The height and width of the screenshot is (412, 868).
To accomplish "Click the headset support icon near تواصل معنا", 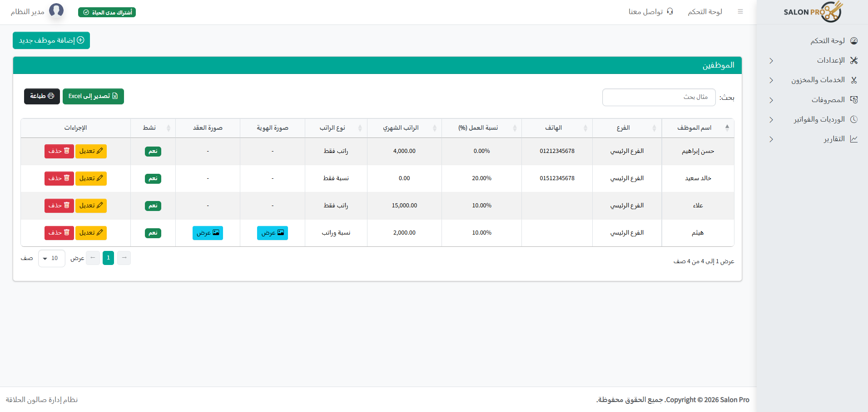I will pos(670,11).
